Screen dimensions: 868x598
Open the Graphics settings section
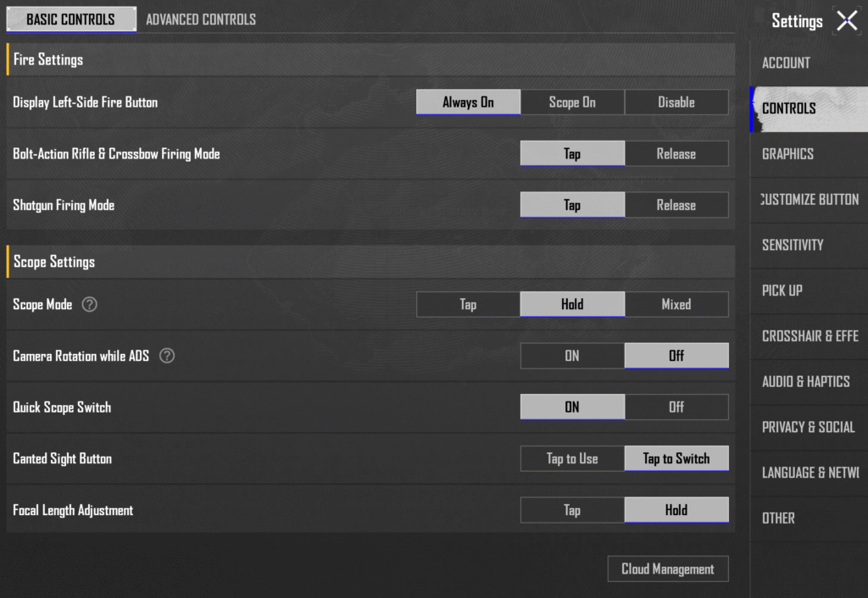click(x=788, y=154)
